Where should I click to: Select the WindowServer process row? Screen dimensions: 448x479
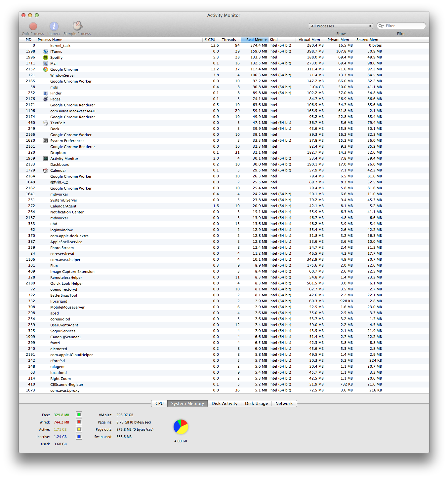[224, 75]
